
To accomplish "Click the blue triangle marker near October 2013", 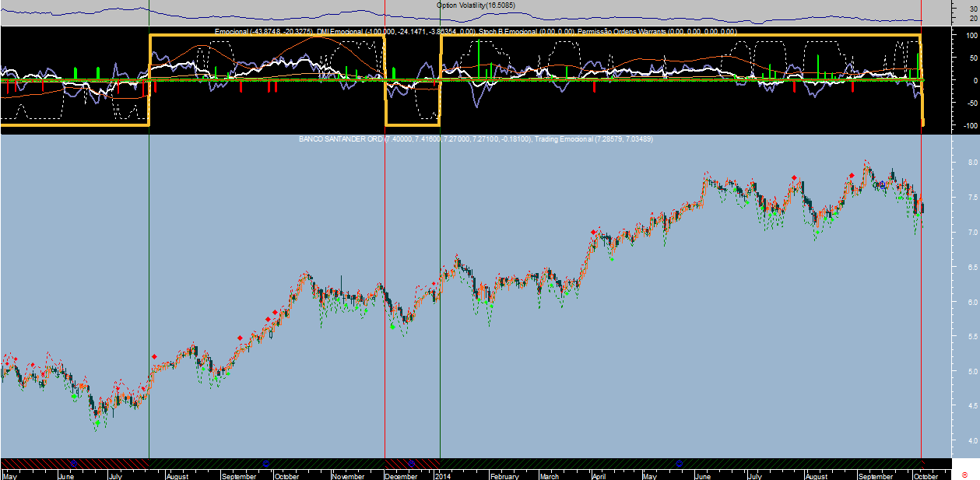I will [266, 463].
